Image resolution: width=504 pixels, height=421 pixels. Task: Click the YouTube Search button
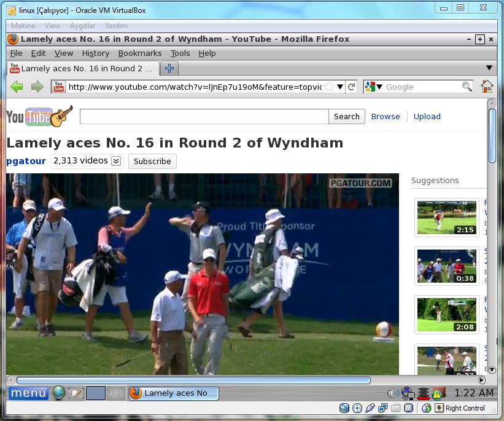[x=346, y=116]
